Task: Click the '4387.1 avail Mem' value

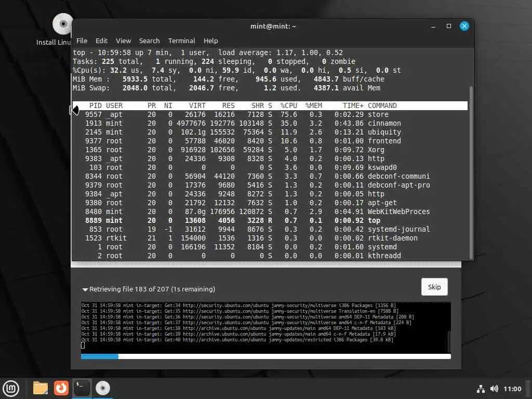Action: pyautogui.click(x=347, y=88)
